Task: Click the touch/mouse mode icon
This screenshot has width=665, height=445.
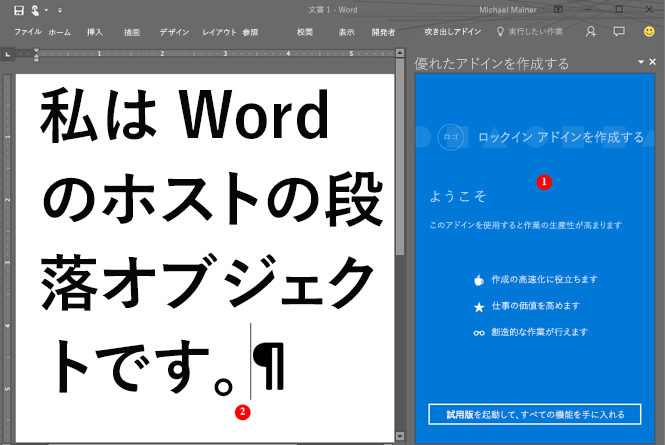Action: (35, 10)
